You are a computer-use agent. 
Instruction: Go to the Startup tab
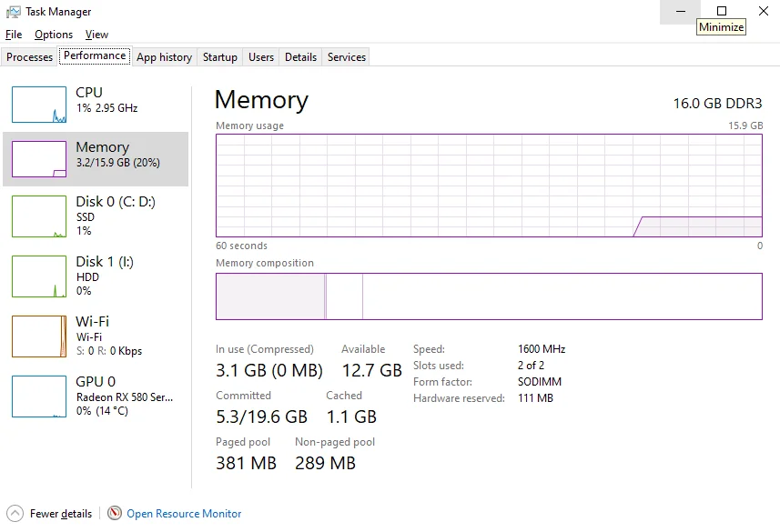click(219, 57)
